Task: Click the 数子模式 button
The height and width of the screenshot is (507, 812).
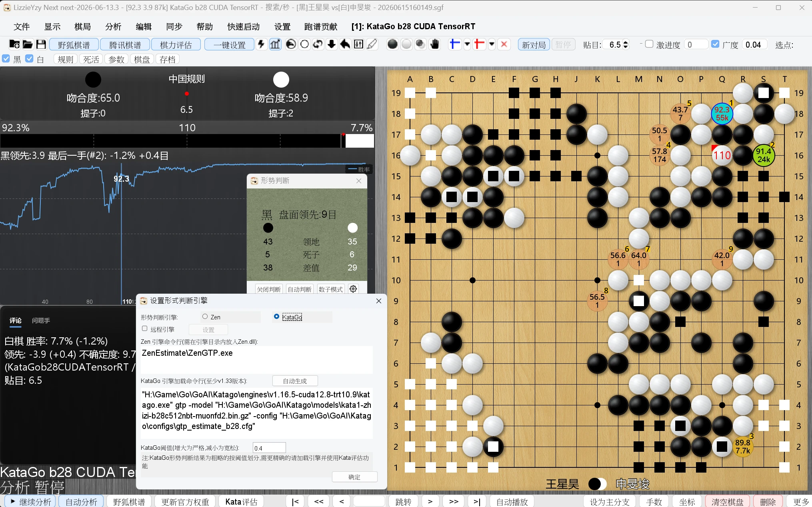Action: pyautogui.click(x=331, y=289)
